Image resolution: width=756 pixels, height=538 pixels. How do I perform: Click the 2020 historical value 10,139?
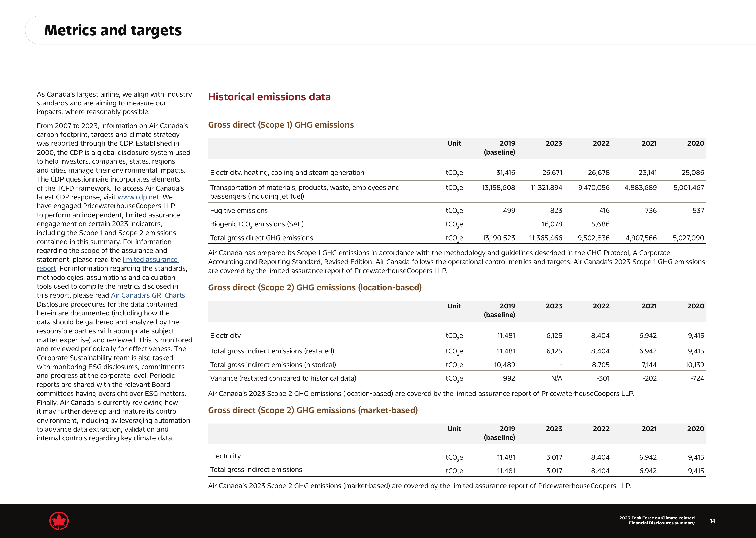[x=695, y=365]
